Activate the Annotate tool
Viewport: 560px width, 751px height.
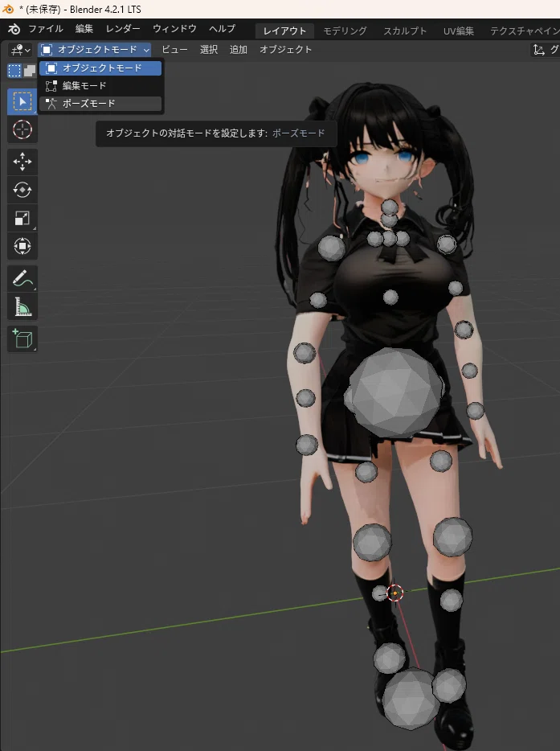tap(22, 278)
